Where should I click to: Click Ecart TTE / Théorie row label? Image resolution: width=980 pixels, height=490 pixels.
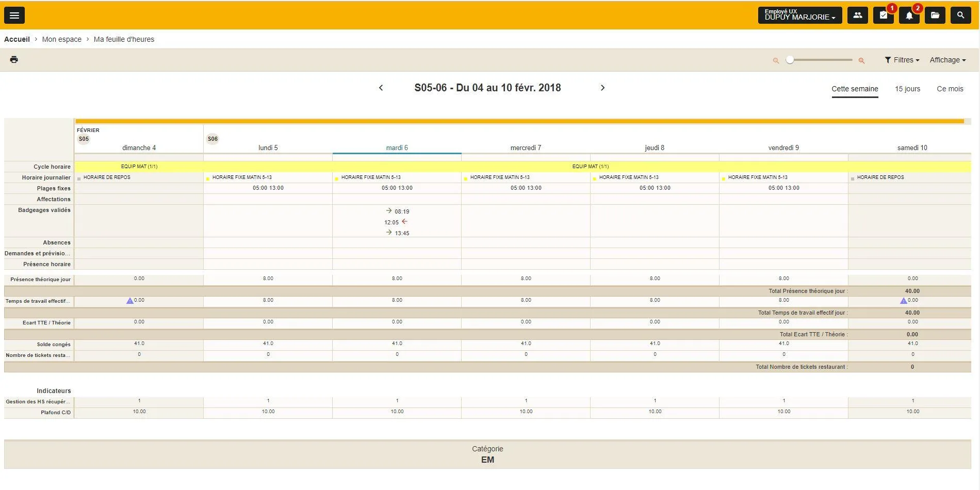(x=46, y=323)
